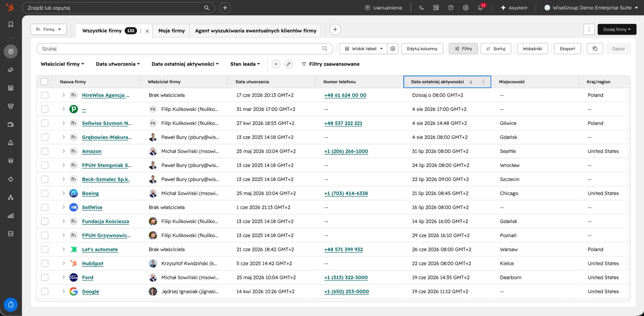Open options dots on Wszystkie firmy tab
Viewport: 644px width, 316px height.
(x=140, y=31)
